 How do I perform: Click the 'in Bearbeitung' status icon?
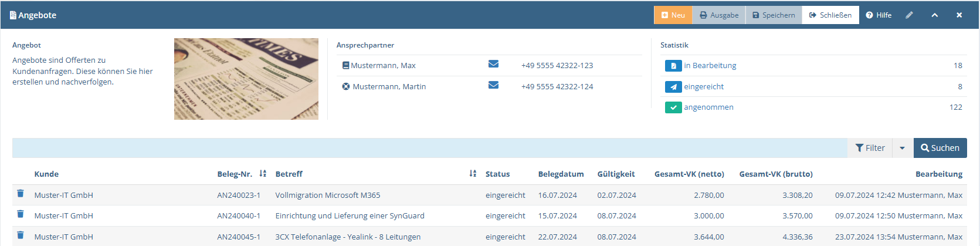click(x=673, y=66)
